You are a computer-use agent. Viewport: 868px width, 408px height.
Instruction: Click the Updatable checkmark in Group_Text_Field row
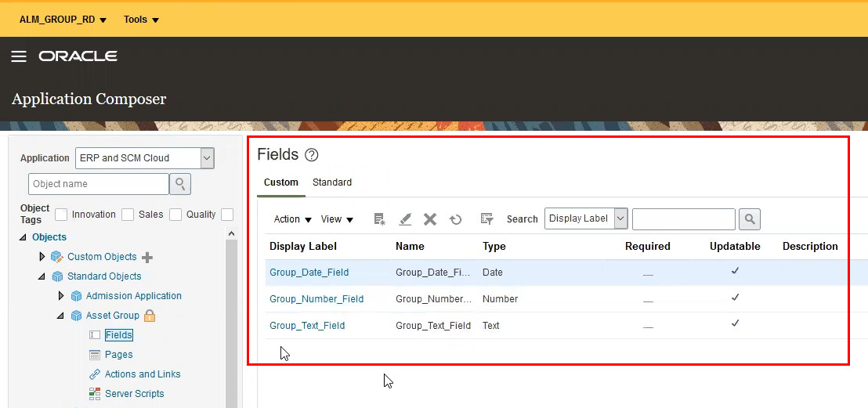(735, 323)
